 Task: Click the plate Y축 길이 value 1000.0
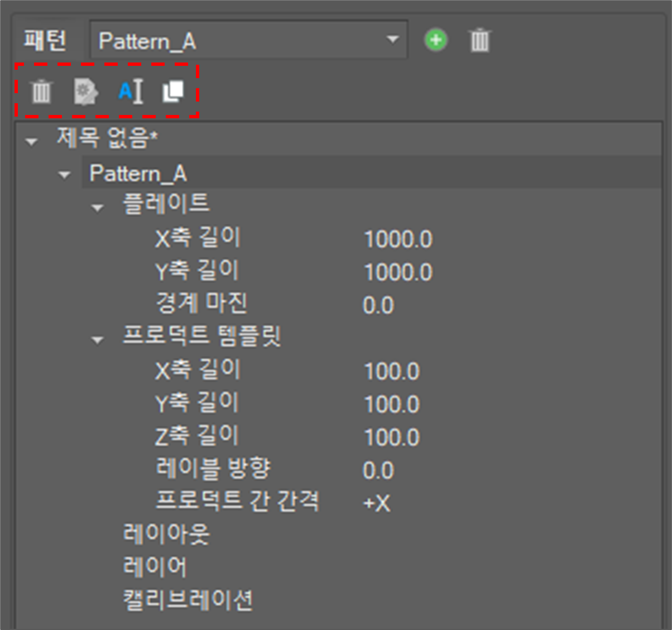tap(398, 272)
